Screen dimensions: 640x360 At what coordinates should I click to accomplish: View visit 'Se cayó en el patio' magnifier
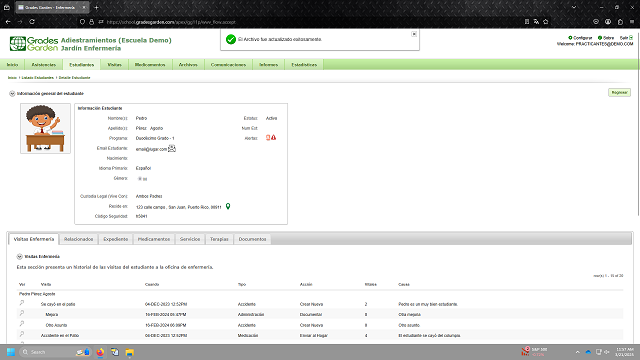click(22, 303)
